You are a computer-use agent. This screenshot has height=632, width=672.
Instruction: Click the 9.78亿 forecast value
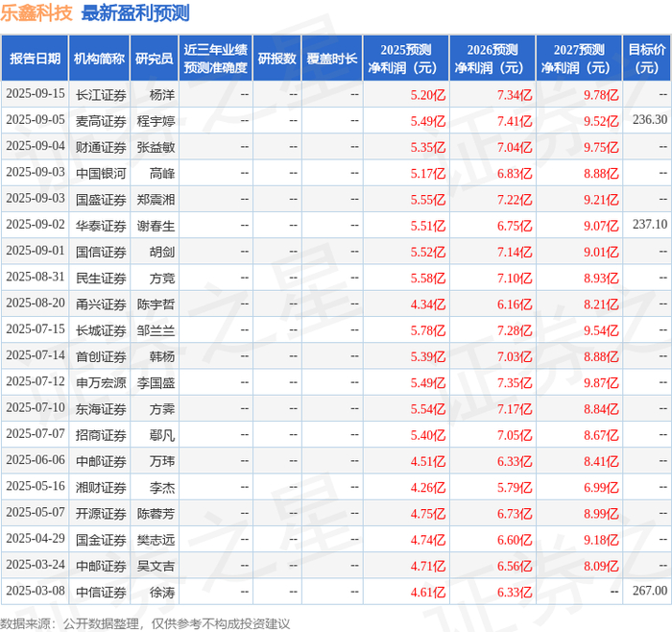point(601,95)
